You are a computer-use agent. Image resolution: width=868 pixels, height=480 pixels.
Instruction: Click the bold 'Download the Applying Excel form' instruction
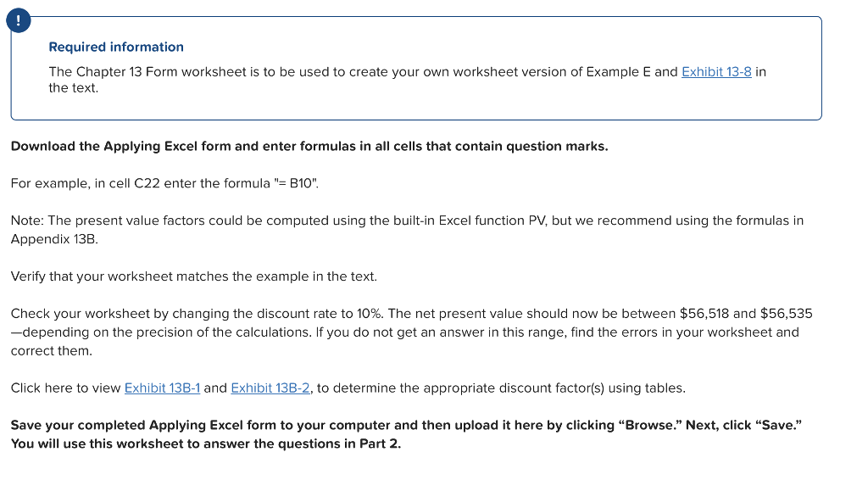click(x=309, y=146)
